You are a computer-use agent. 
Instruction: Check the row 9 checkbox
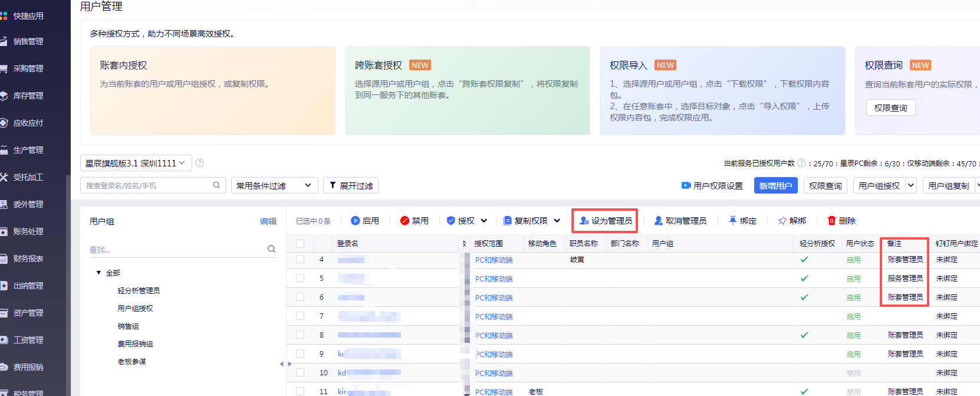tap(300, 354)
